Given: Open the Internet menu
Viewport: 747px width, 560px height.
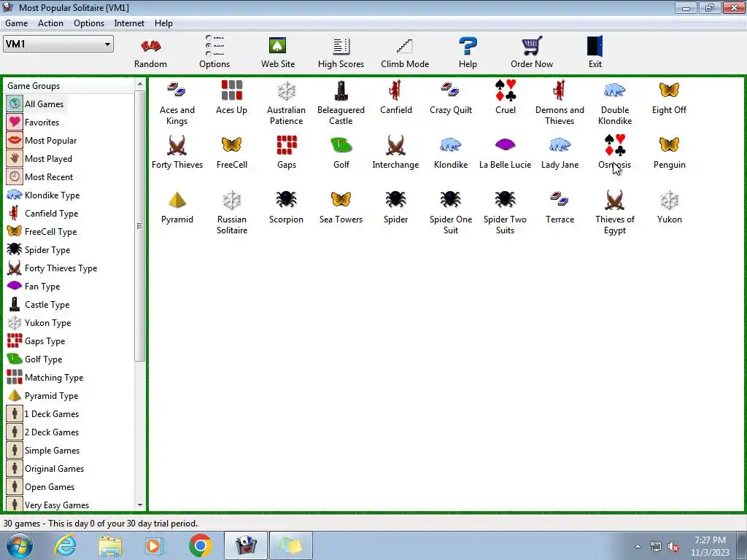Looking at the screenshot, I should [x=129, y=23].
